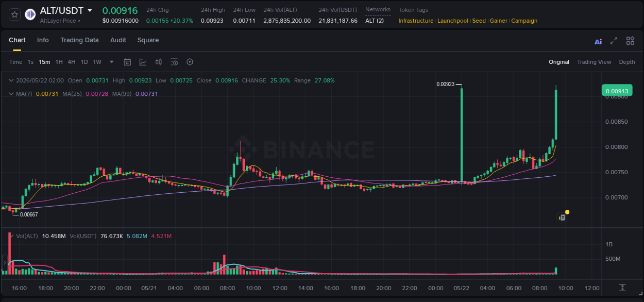644x302 pixels.
Task: Jump to latest candle icon
Action: point(622,287)
